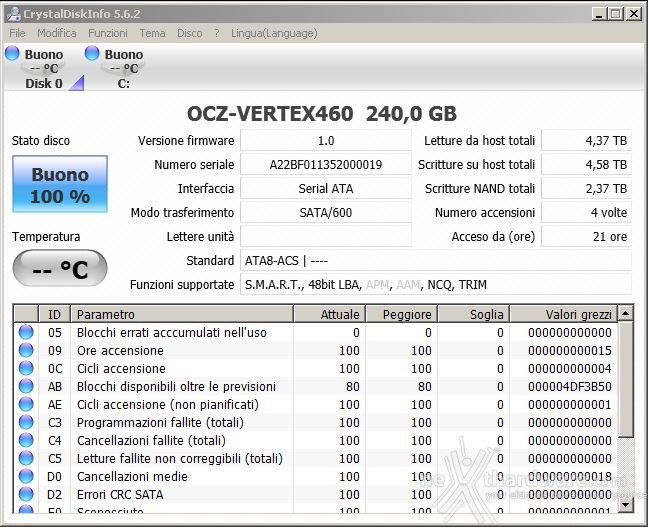Screen dimensions: 648x527
Task: Click the Interfaccia field showing Serial ATA
Action: 326,188
